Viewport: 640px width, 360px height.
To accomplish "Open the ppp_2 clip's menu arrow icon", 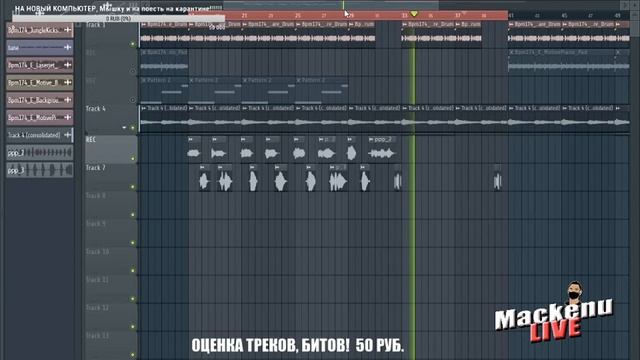I will click(x=371, y=140).
